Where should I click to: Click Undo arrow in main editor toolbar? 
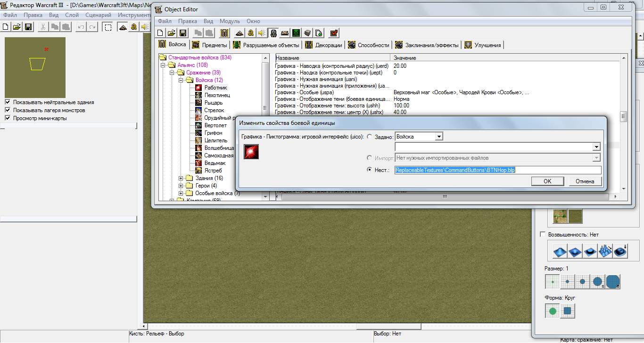(81, 27)
